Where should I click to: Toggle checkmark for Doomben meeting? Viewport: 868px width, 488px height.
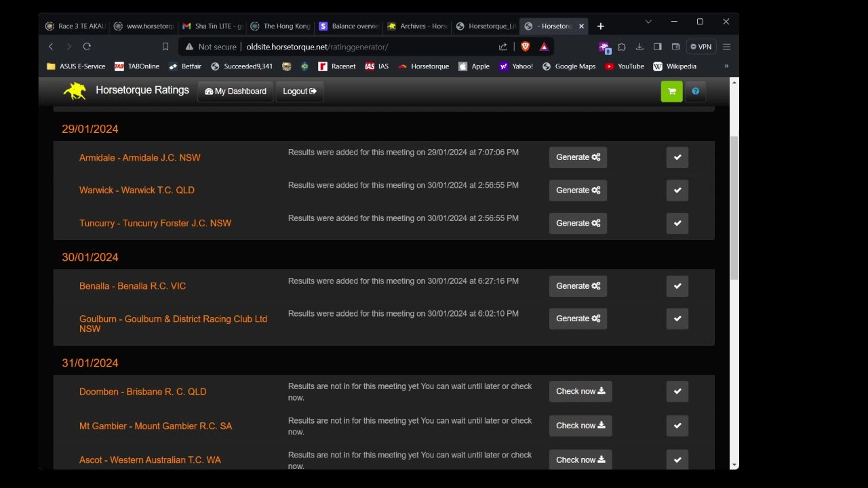[677, 391]
